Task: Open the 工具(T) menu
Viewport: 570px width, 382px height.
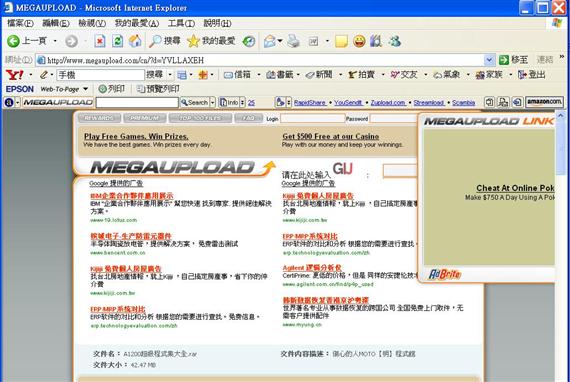Action: 181,23
